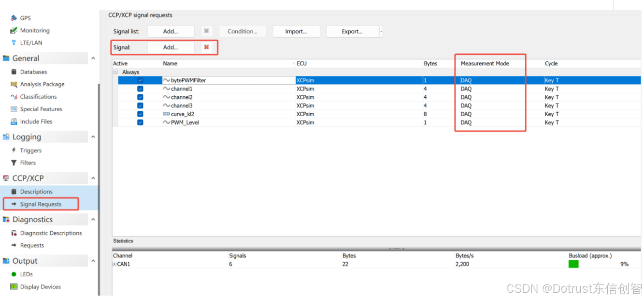Click the Diagnostics section icon
644x299 pixels.
[x=6, y=220]
